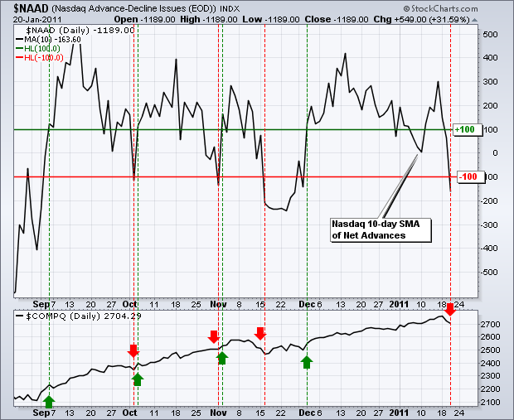
Task: Click the Sep label on upper panel date axis
Action: (41, 304)
